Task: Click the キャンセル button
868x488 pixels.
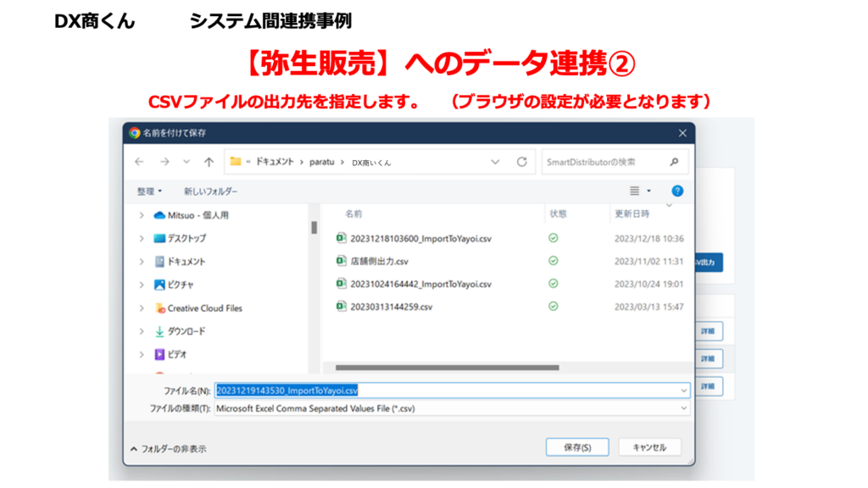Action: [x=649, y=447]
